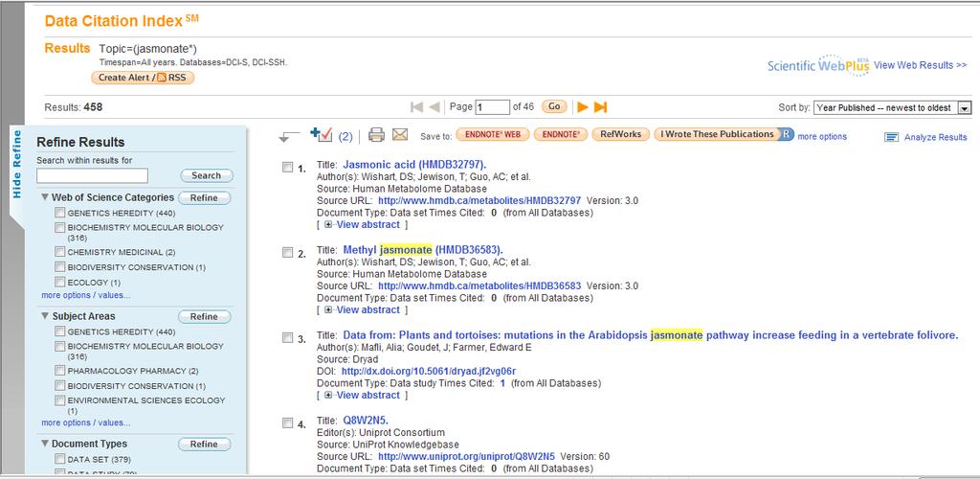Screen dimensions: 980x479
Task: Check BIOCHEMISTRY MOLECULAR BIOLOGY under Subject Areas
Action: coord(59,346)
